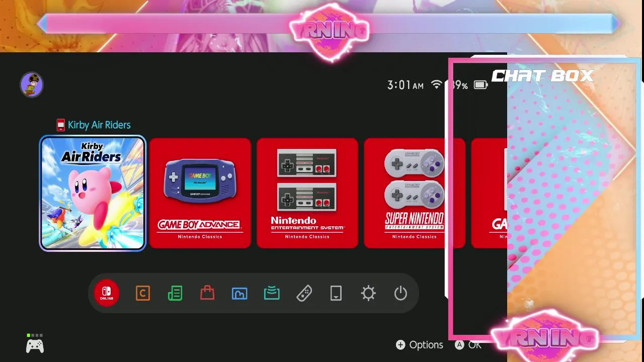Click the game card icon beside Kirby title
Viewport: 644px width, 362px height.
(60, 125)
